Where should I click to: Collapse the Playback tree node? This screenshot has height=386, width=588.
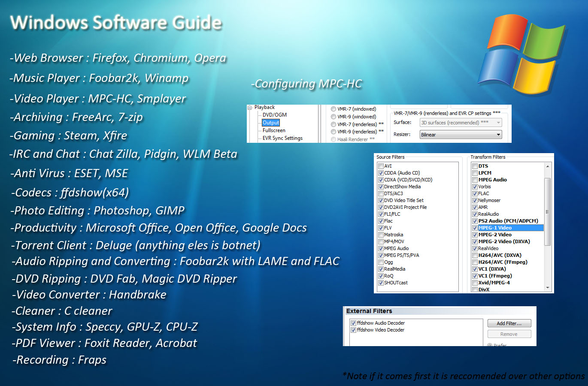coord(250,108)
